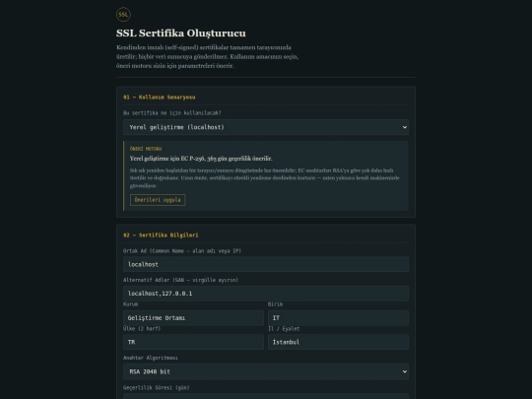Click 'Bu sertifika ne için kullanılacak?' label
532x399 pixels.
[172, 113]
